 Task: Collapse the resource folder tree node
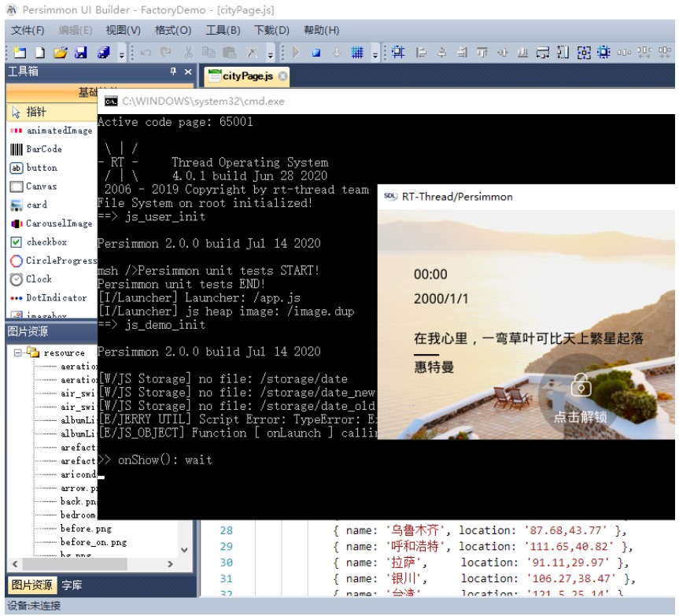(x=18, y=352)
